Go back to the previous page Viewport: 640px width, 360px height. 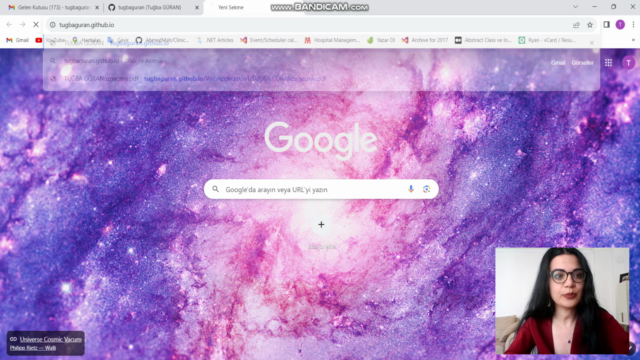coord(9,25)
